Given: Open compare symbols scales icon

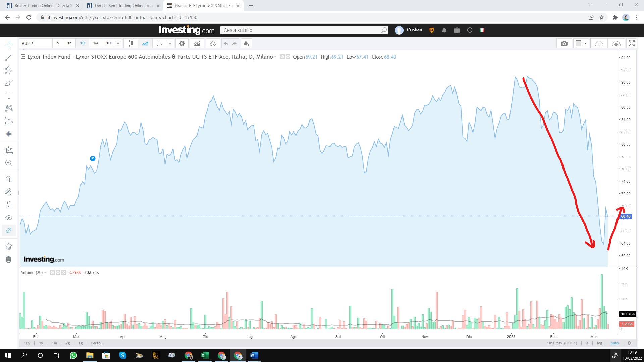Looking at the screenshot, I should [213, 43].
